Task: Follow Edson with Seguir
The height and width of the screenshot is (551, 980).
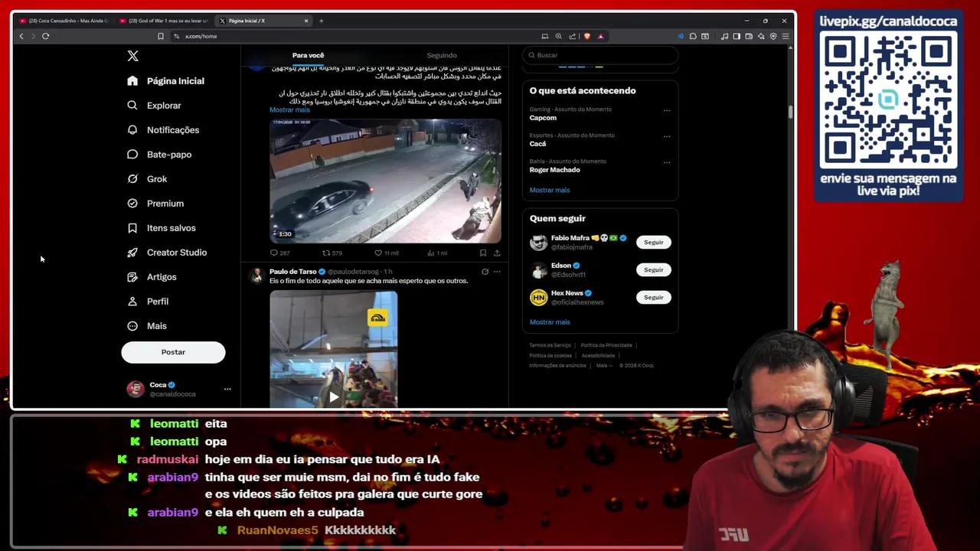Action: click(x=653, y=270)
